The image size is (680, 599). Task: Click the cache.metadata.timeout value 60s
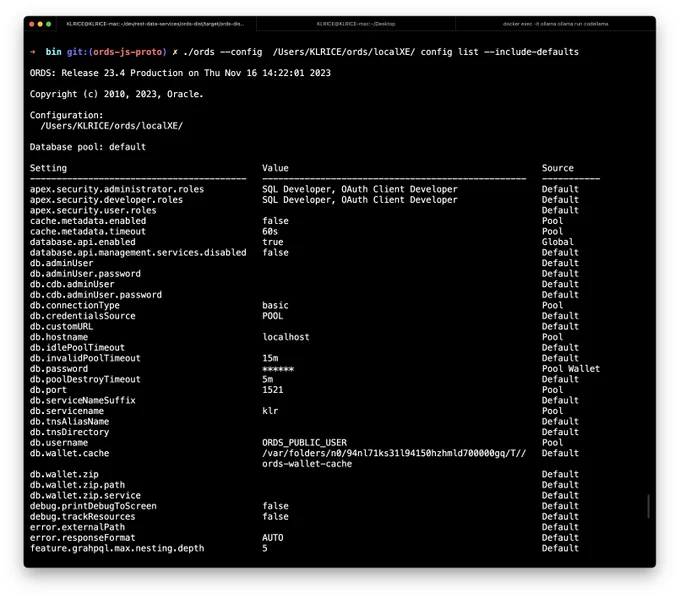270,231
